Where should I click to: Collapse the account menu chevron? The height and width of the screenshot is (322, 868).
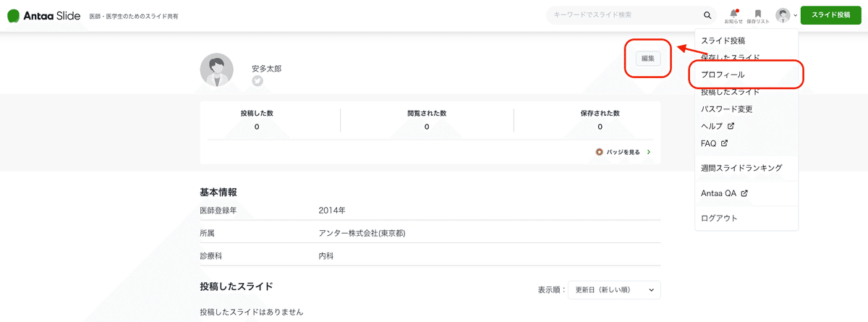795,15
